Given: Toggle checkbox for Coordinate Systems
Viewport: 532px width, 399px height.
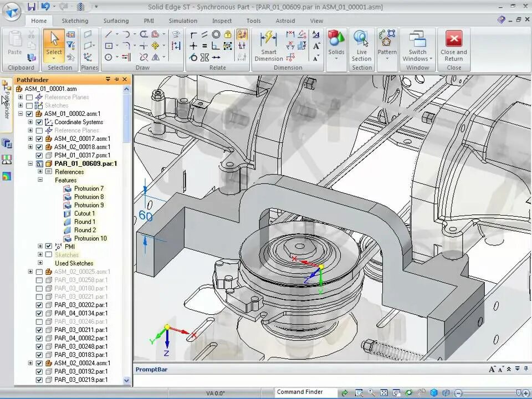Looking at the screenshot, I should coord(39,122).
